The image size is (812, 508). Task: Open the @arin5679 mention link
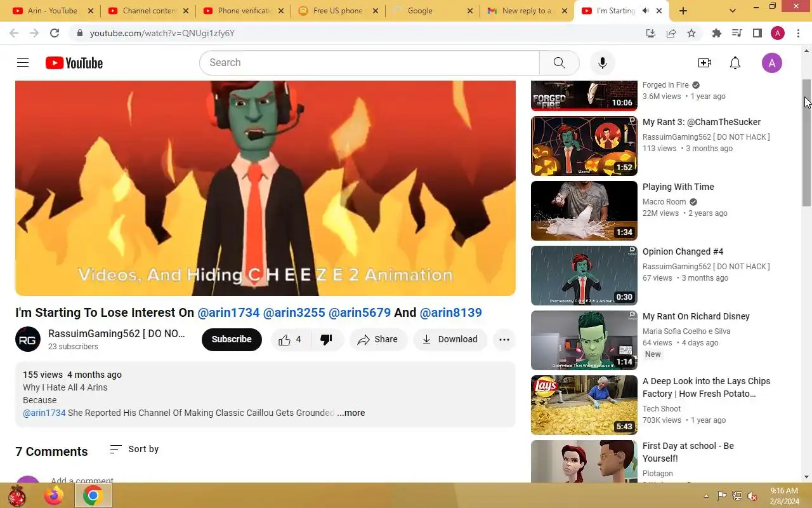(360, 312)
